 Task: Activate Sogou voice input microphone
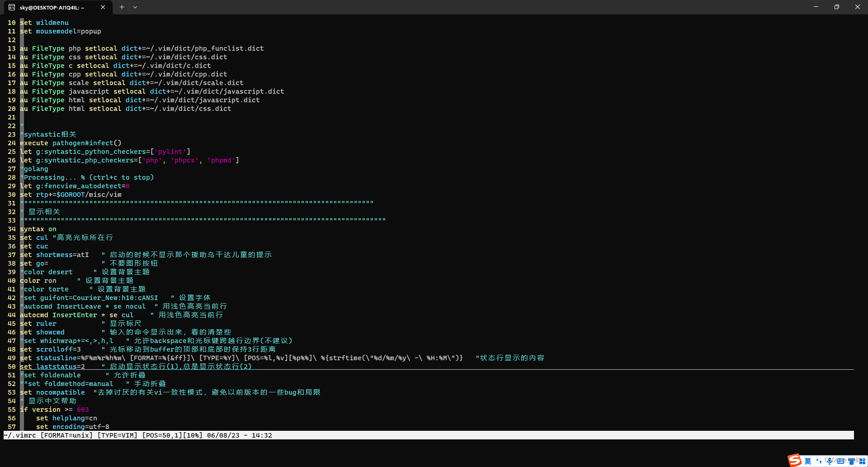click(830, 461)
